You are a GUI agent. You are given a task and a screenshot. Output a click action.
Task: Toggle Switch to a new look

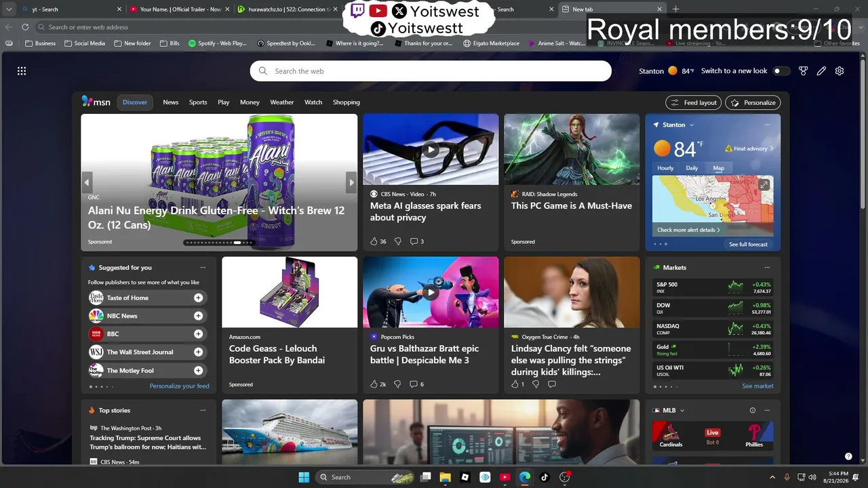coord(781,71)
